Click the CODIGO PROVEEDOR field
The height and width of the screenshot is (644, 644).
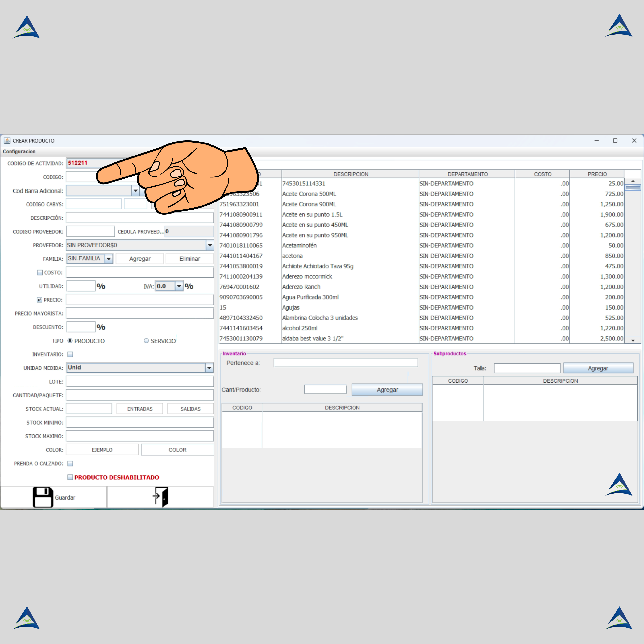pos(90,231)
